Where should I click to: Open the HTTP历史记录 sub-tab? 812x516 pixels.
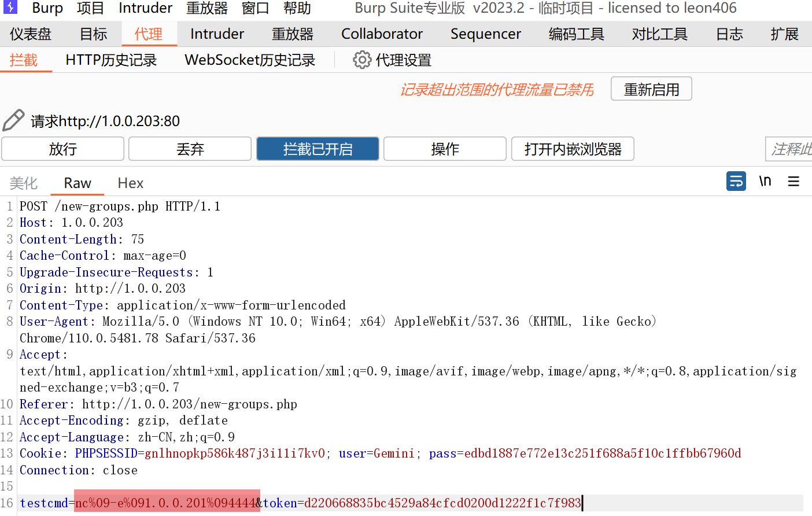pyautogui.click(x=111, y=60)
